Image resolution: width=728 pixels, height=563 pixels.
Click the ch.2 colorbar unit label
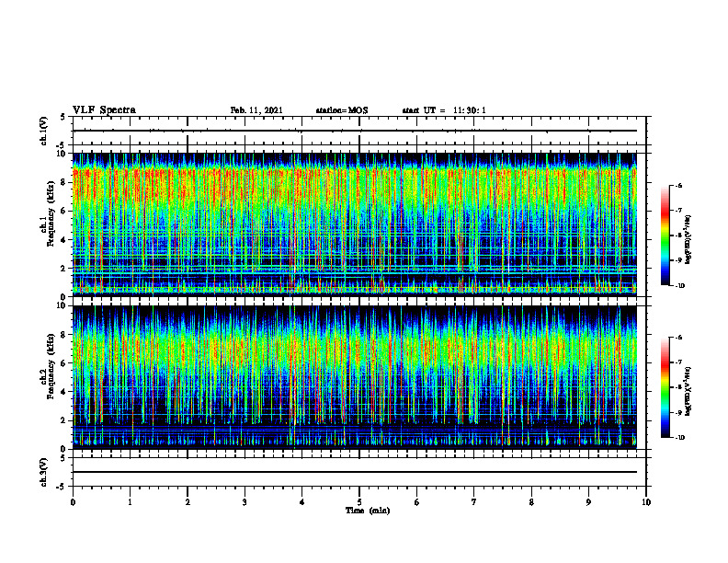pyautogui.click(x=688, y=392)
